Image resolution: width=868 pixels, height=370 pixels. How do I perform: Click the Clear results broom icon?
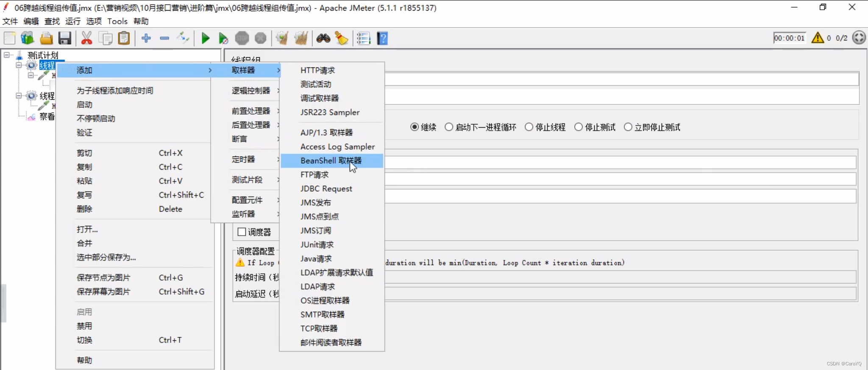tap(282, 38)
